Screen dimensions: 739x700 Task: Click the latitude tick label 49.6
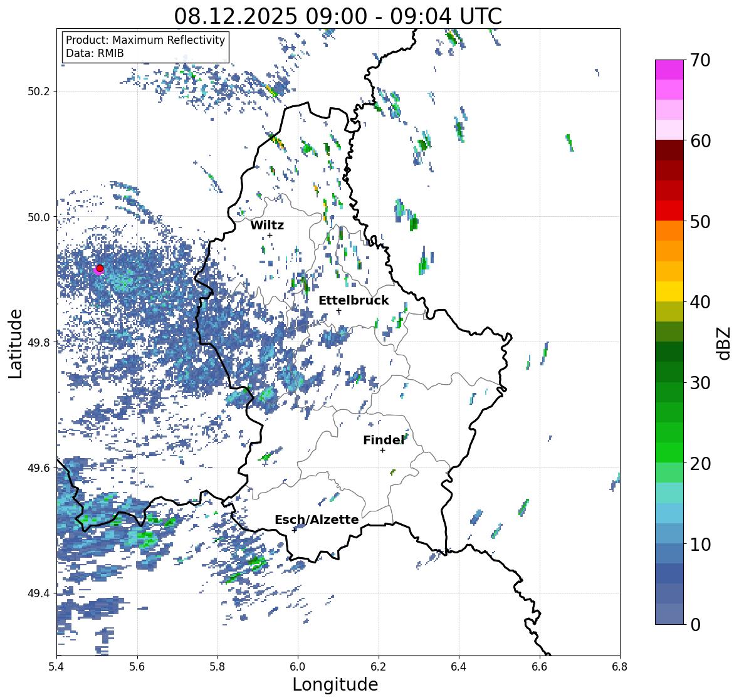pos(39,468)
